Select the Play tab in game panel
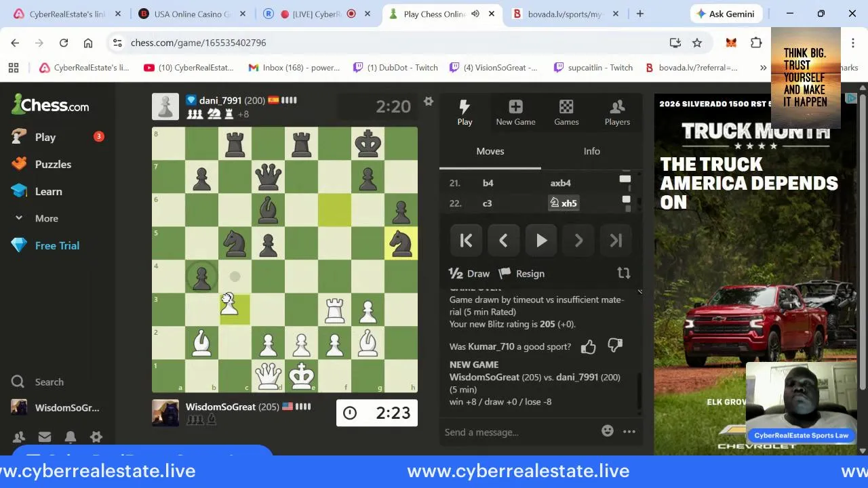Image resolution: width=868 pixels, height=488 pixels. (465, 113)
